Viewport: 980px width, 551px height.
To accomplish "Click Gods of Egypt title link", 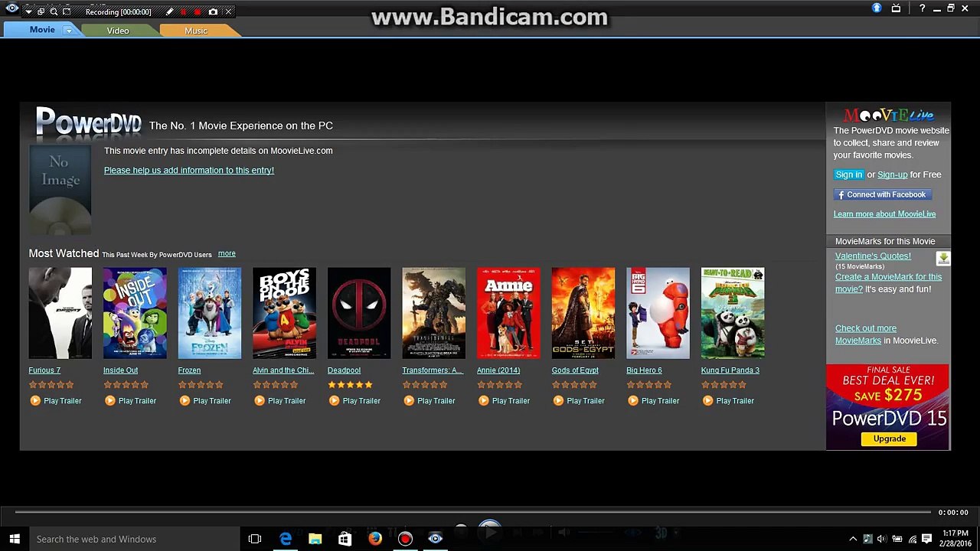I will point(575,370).
